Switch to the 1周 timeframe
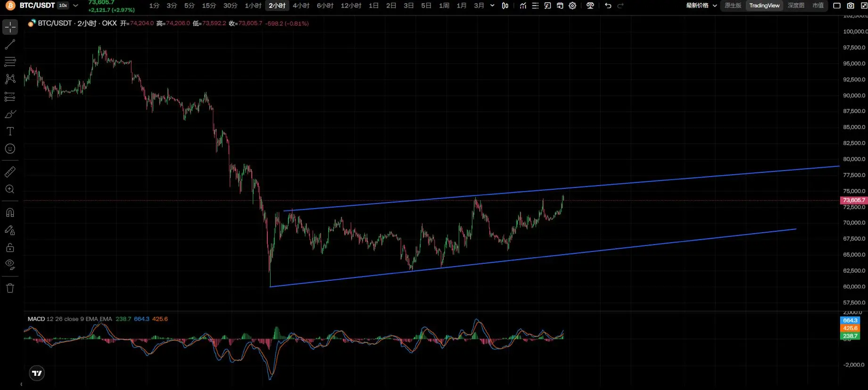The image size is (868, 390). (444, 6)
